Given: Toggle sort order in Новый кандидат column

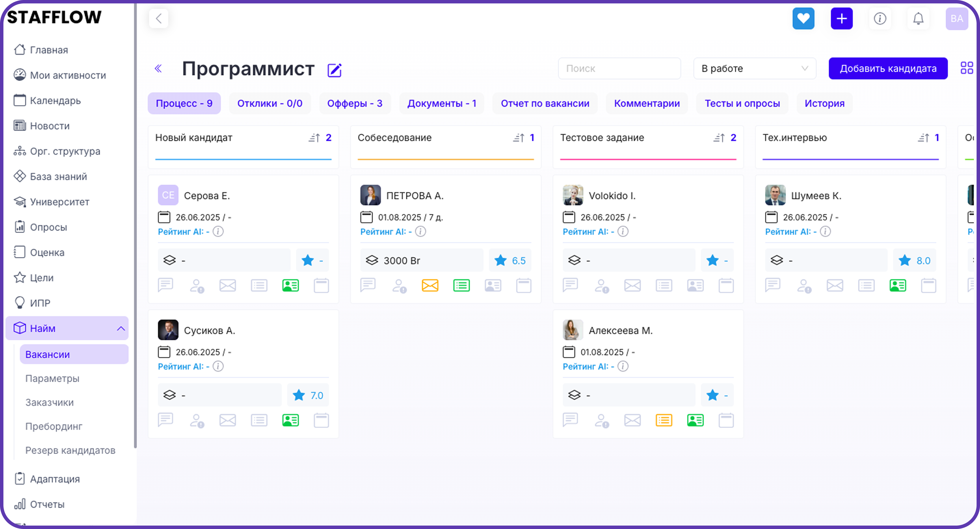Looking at the screenshot, I should click(x=314, y=138).
